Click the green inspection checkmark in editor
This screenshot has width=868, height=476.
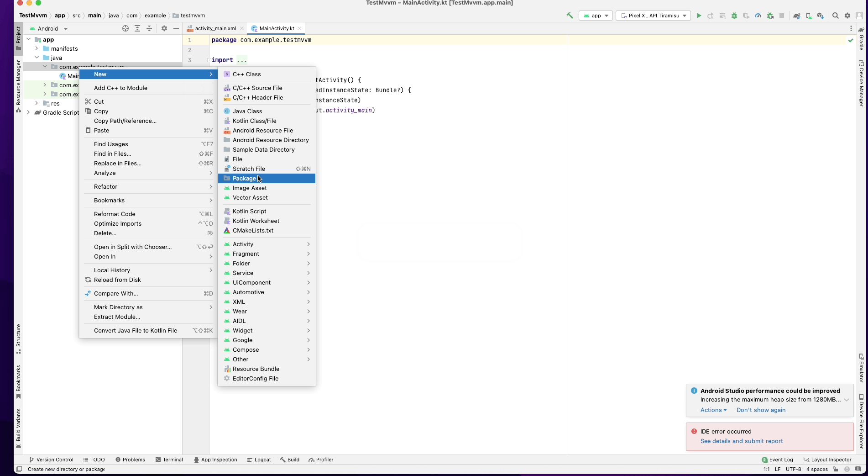tap(851, 40)
